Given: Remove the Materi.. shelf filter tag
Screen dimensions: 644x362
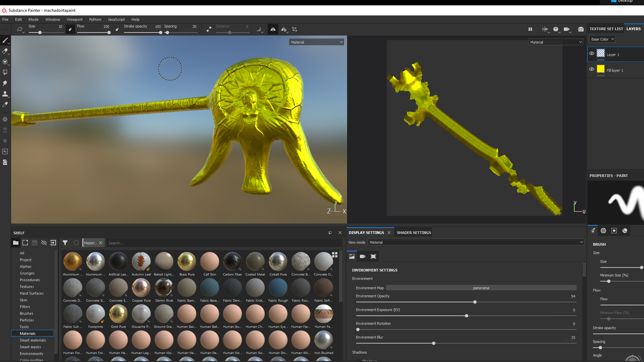Looking at the screenshot, I should click(x=101, y=243).
